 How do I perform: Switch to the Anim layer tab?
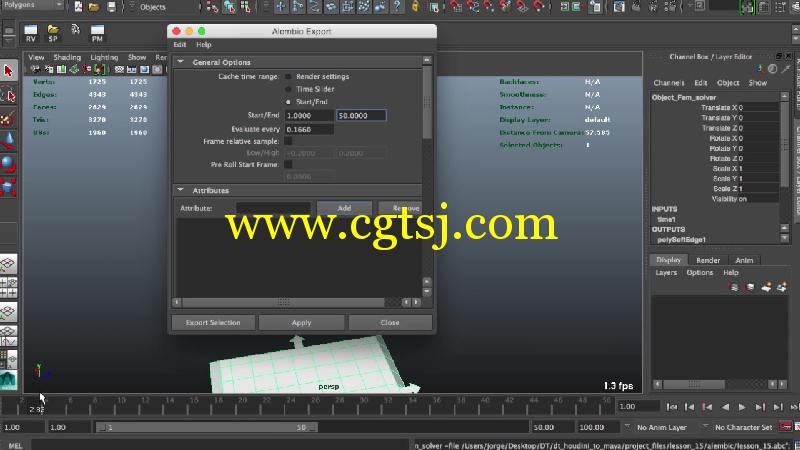[744, 260]
